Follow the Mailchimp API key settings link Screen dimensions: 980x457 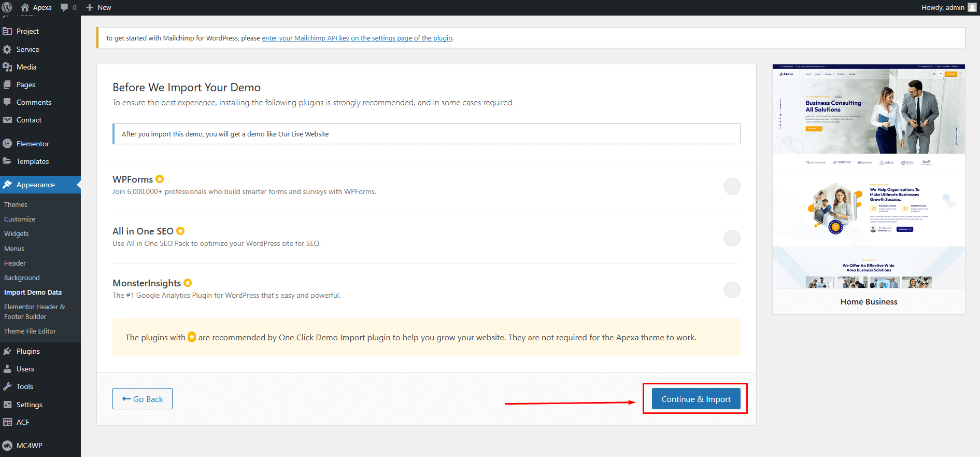[357, 38]
